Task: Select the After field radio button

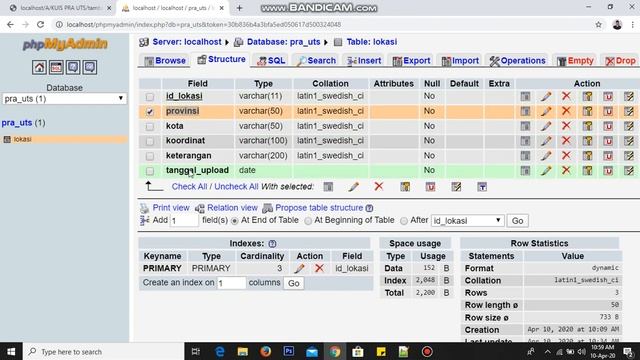Action: 404,221
